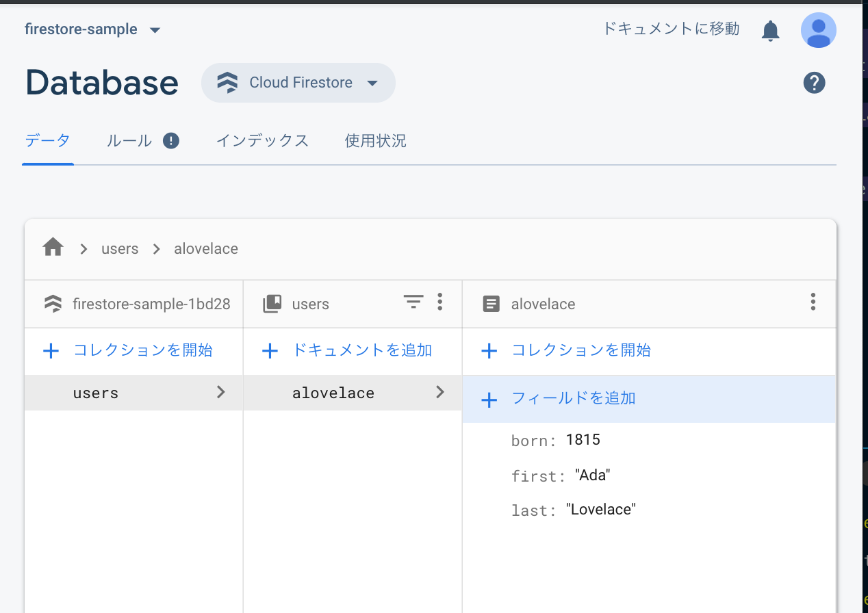Click the Cloud Firestore logo in the dropdown
This screenshot has width=868, height=613.
(x=227, y=83)
